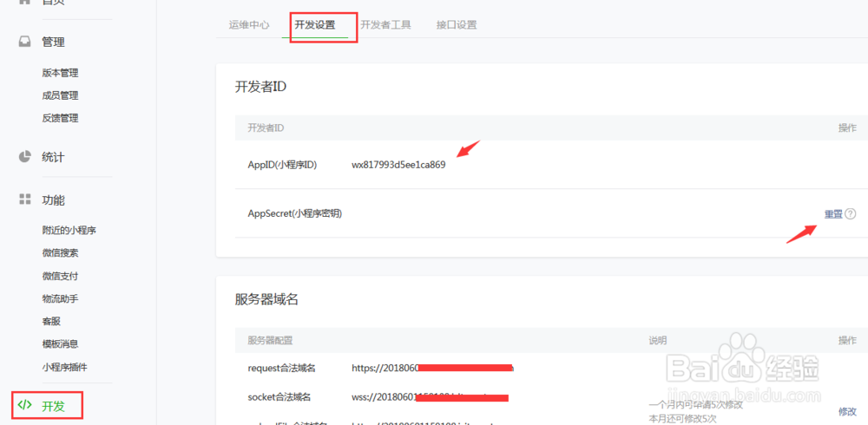This screenshot has height=425, width=868.
Task: Click the 统计 pie chart icon
Action: [x=24, y=157]
